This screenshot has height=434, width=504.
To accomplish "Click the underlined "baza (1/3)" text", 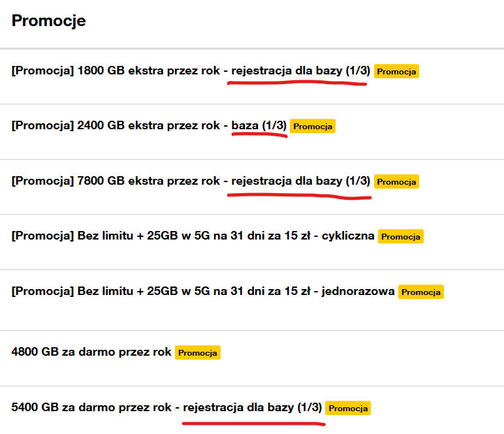I will 259,126.
